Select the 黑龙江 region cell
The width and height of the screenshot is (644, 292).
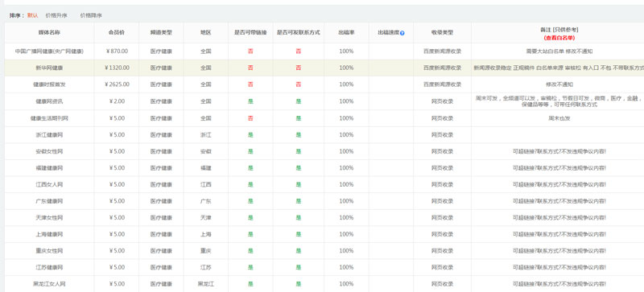[206, 284]
